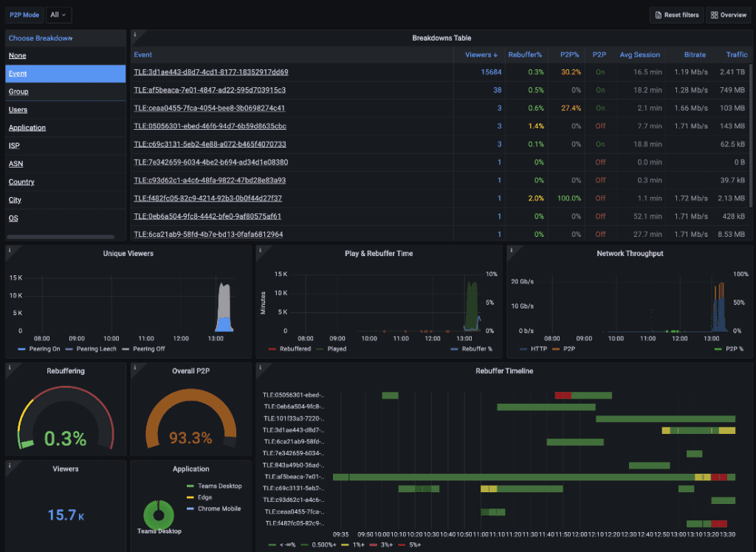Expand the Choose Breakdown selector
Image resolution: width=756 pixels, height=552 pixels.
(41, 38)
